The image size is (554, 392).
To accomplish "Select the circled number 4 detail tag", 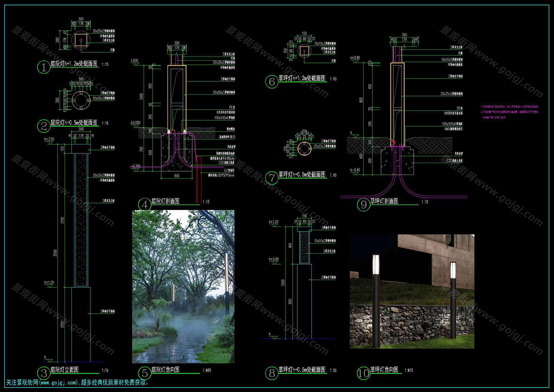I will pos(144,205).
